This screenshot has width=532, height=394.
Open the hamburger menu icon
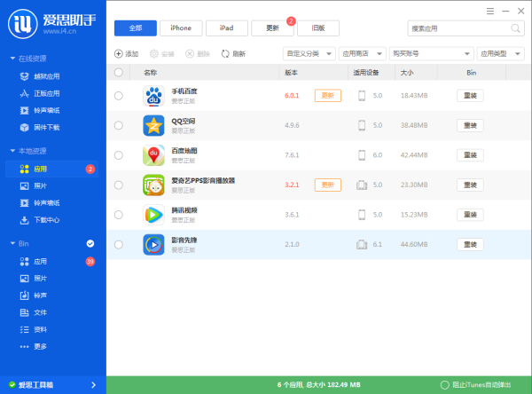[x=490, y=12]
